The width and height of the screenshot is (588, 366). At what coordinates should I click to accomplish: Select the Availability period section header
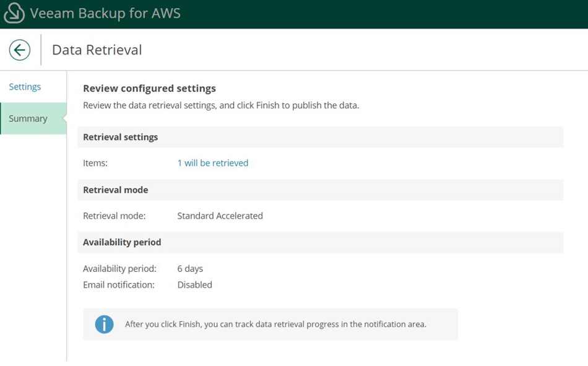(x=320, y=243)
